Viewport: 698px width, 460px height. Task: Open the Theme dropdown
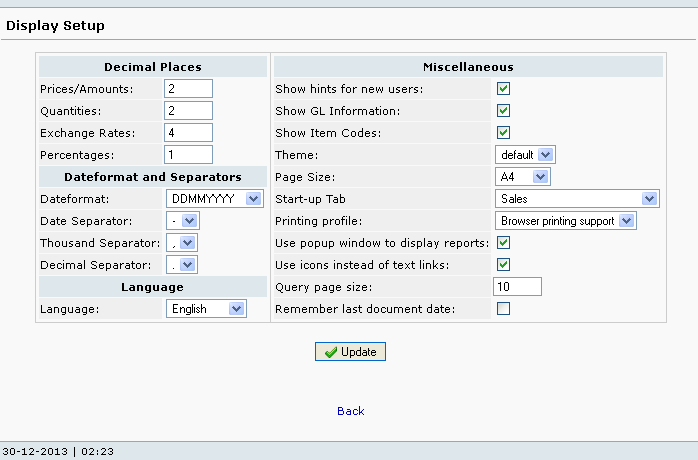click(x=525, y=155)
